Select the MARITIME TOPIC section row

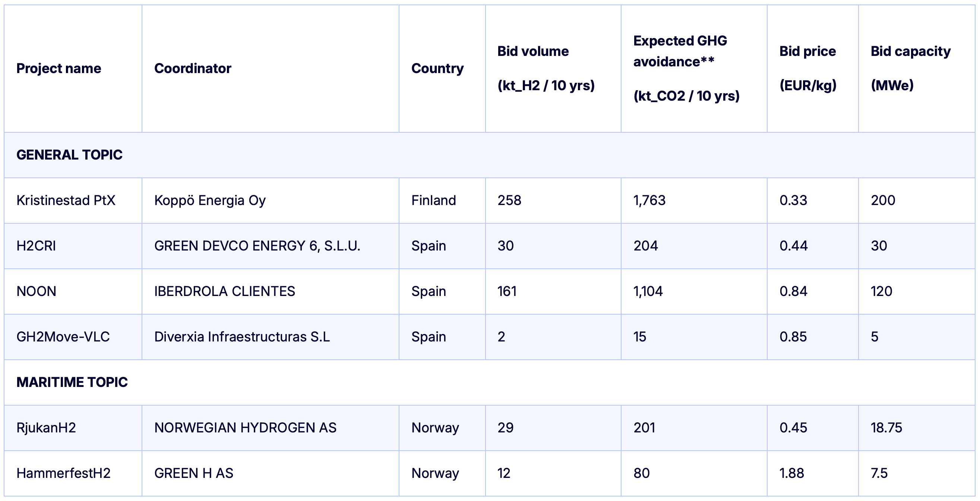point(72,382)
